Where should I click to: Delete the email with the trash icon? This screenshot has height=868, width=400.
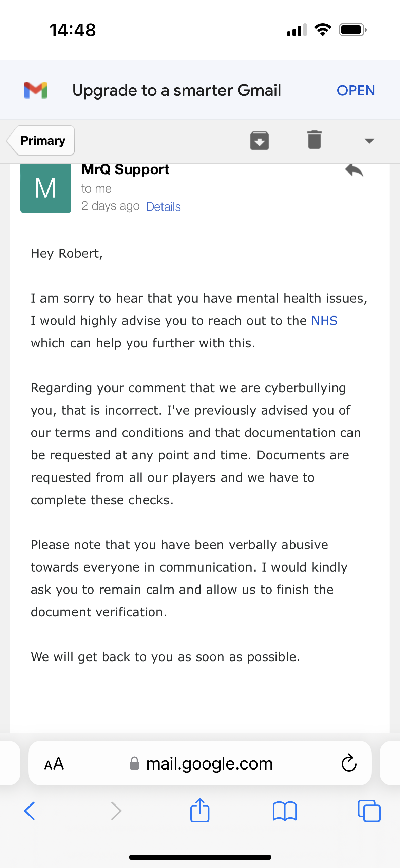pos(315,140)
